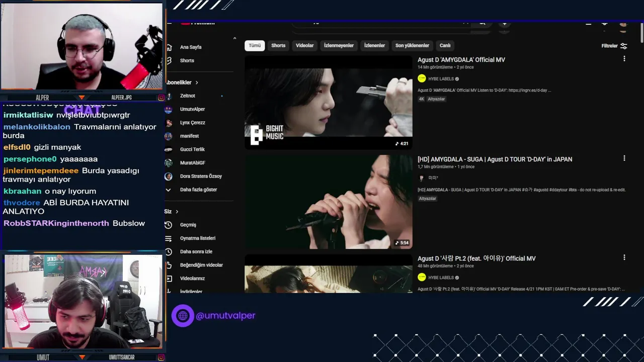Select the Tümü filter chip
The width and height of the screenshot is (644, 362).
[255, 45]
